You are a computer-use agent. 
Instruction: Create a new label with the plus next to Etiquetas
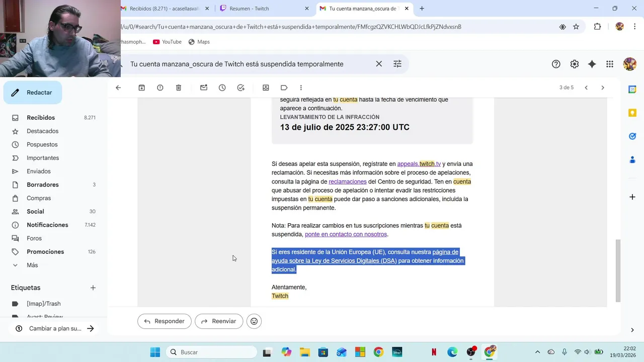click(x=93, y=288)
